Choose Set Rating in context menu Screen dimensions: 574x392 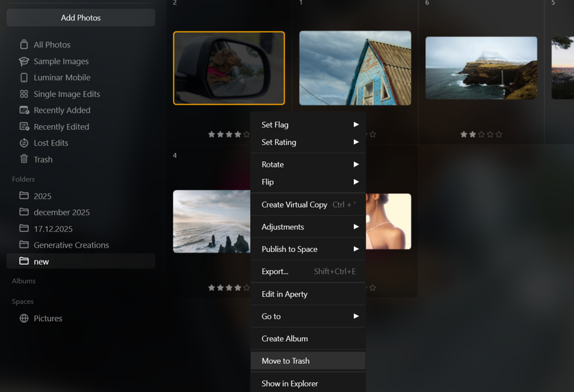tap(308, 142)
